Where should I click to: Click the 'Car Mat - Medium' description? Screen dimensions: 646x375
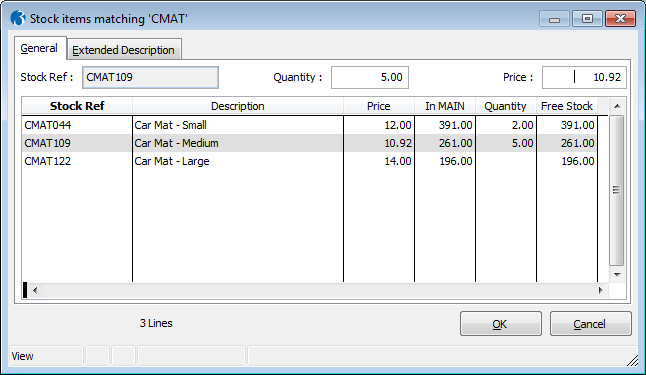(176, 143)
